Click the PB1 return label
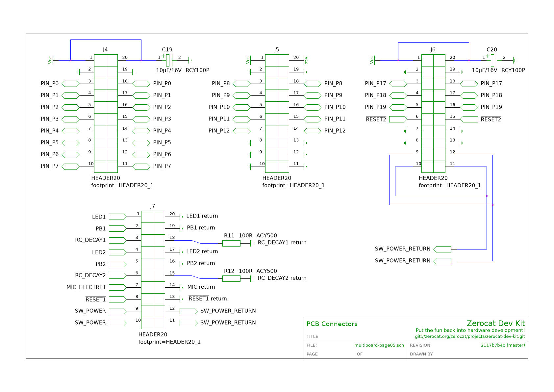This screenshot has height=392, width=554. (201, 228)
